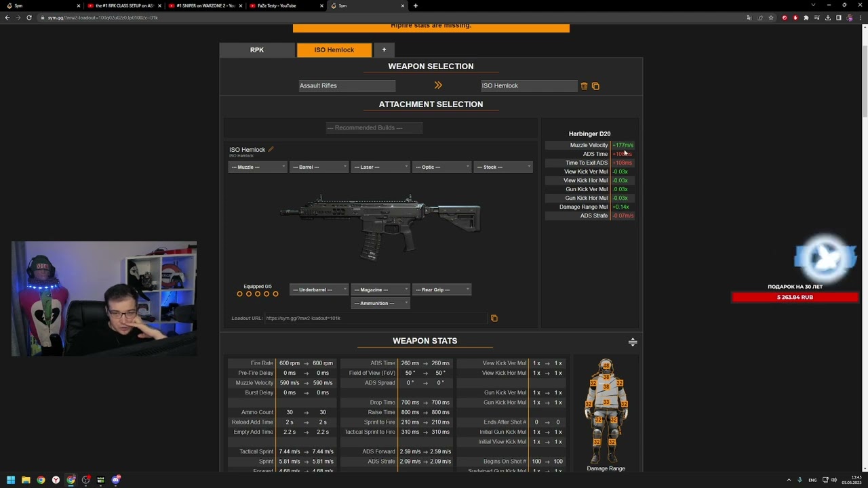Bookmark this page with the star icon
This screenshot has height=488, width=868.
(x=771, y=18)
